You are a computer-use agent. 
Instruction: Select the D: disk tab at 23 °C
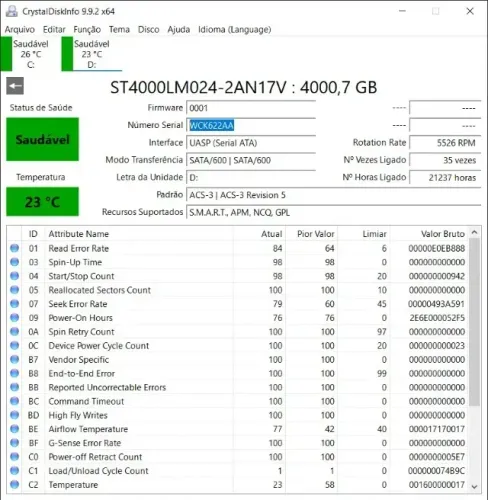[92, 54]
